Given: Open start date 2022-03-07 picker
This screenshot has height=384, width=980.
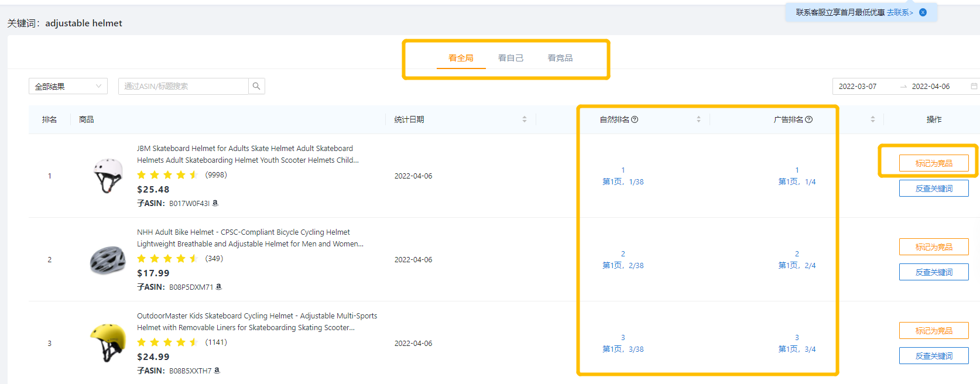Looking at the screenshot, I should [858, 86].
